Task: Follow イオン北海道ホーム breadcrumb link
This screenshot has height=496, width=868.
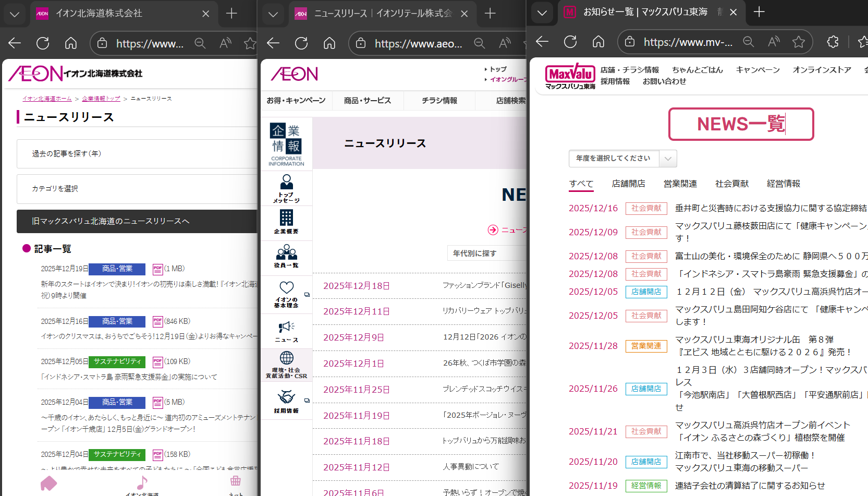Action: coord(47,99)
